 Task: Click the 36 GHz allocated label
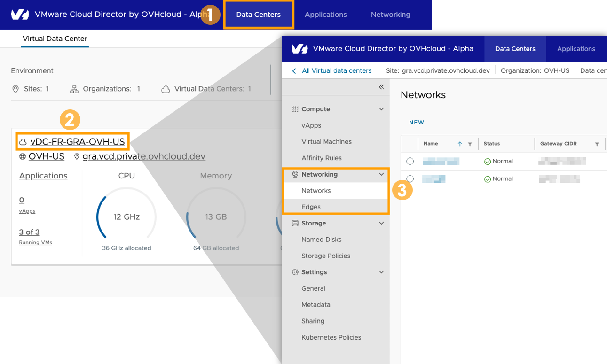point(126,248)
